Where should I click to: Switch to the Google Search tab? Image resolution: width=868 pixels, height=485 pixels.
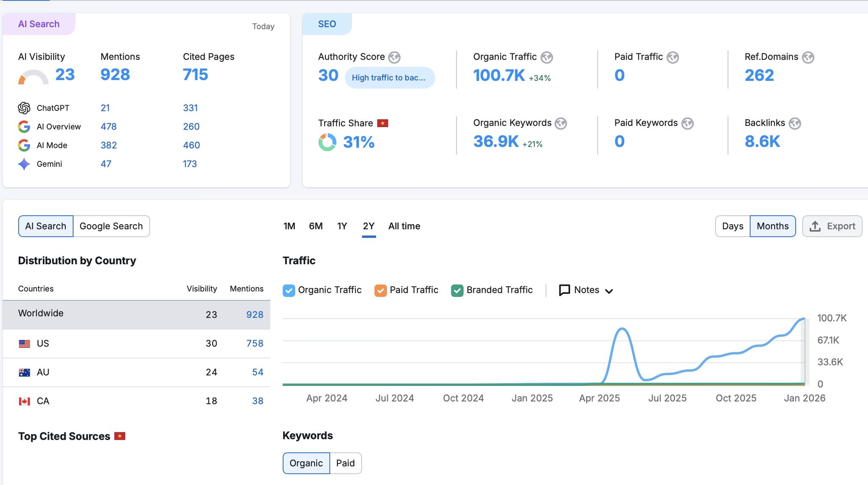(x=111, y=226)
